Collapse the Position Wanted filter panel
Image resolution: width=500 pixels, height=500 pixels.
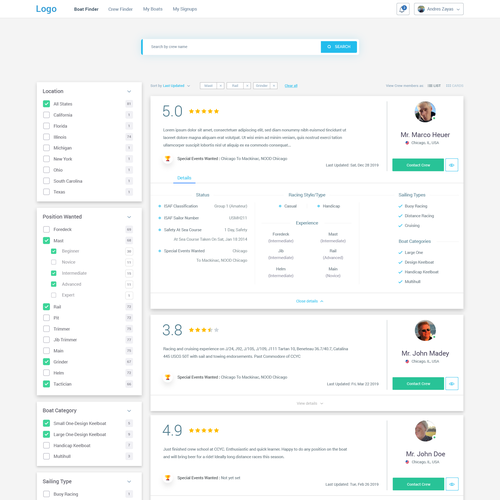[x=129, y=217]
